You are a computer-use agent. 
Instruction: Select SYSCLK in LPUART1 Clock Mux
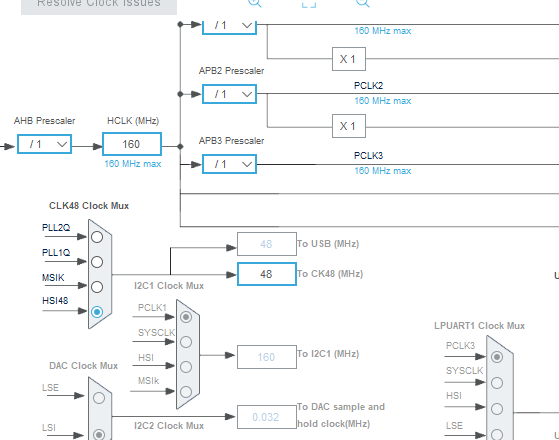[497, 383]
